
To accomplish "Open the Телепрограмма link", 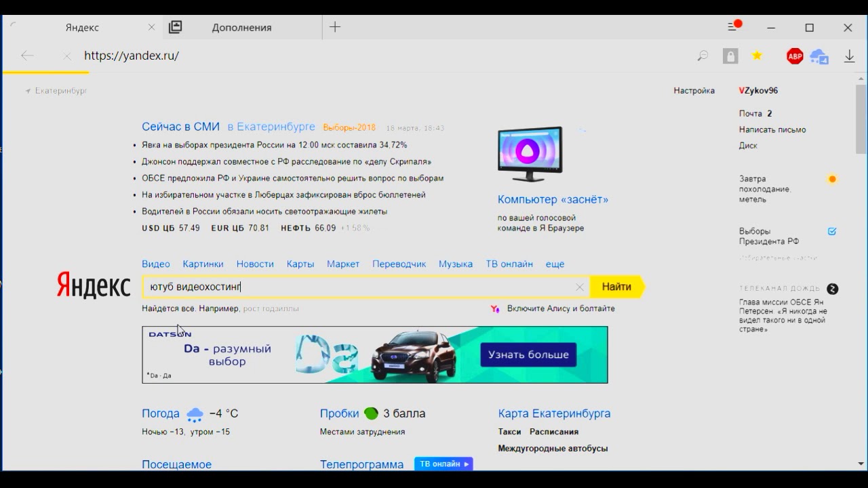I will 361,464.
